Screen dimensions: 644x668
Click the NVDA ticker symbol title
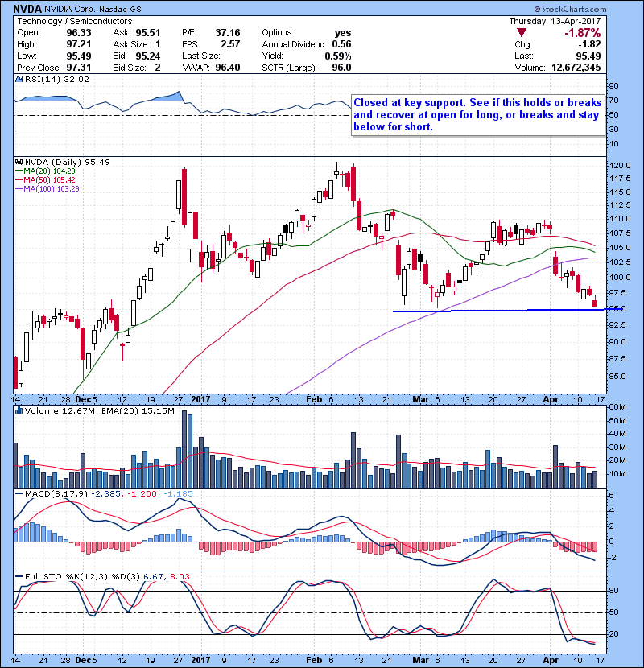pyautogui.click(x=27, y=9)
